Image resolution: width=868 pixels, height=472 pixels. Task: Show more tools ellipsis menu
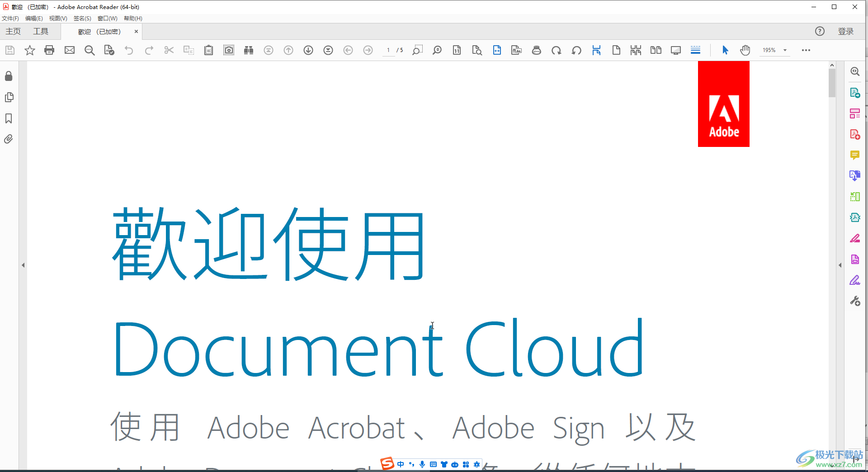point(806,50)
